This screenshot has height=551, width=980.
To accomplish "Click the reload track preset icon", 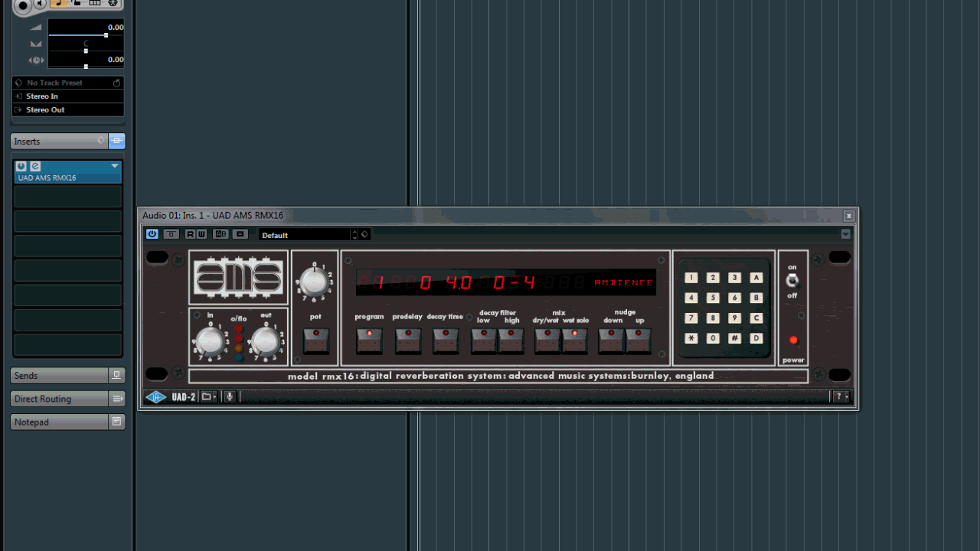I will pyautogui.click(x=117, y=83).
